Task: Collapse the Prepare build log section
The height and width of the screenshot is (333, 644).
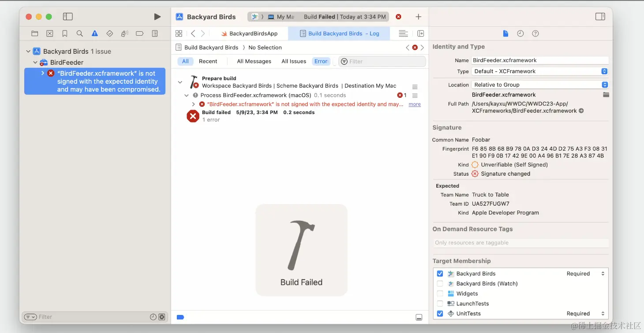Action: (x=180, y=82)
